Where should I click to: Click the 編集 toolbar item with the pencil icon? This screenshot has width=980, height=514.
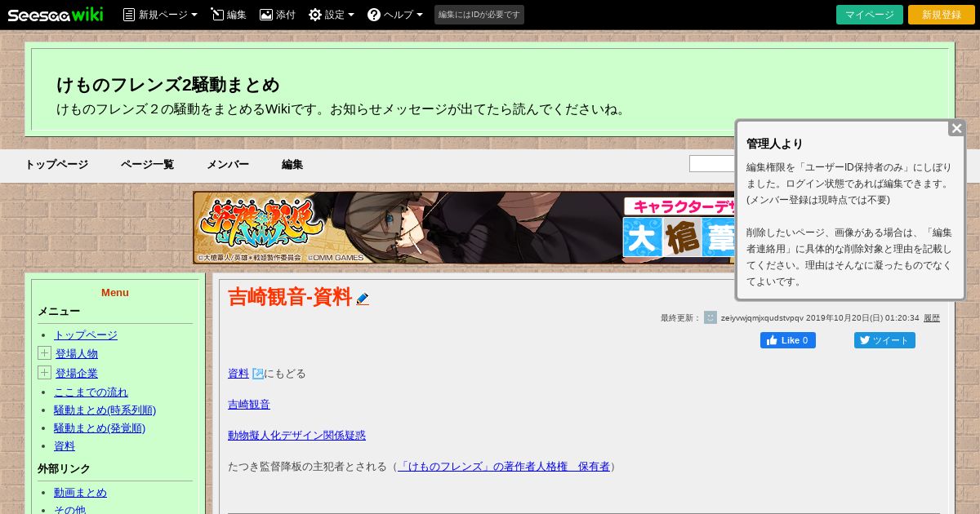click(x=229, y=15)
